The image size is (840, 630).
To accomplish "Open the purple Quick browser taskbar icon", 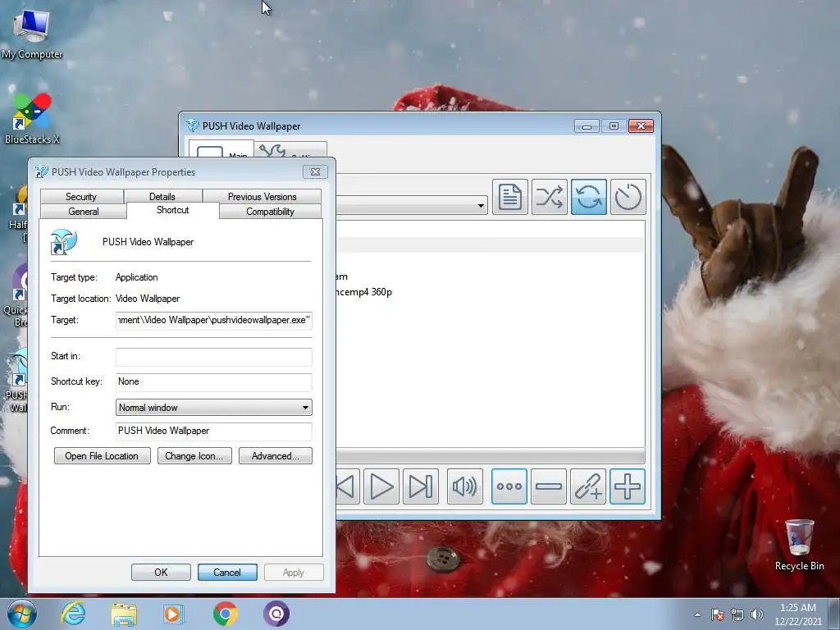I will pos(276,614).
